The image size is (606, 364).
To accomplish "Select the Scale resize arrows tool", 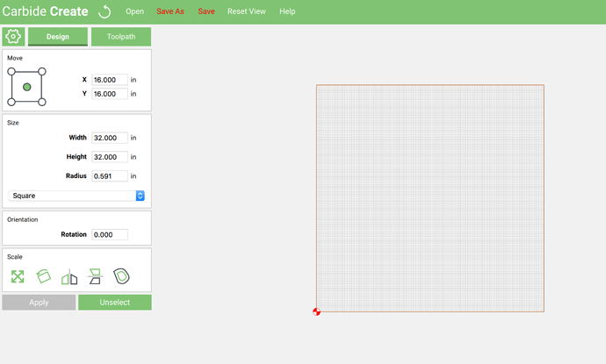I will coord(18,276).
